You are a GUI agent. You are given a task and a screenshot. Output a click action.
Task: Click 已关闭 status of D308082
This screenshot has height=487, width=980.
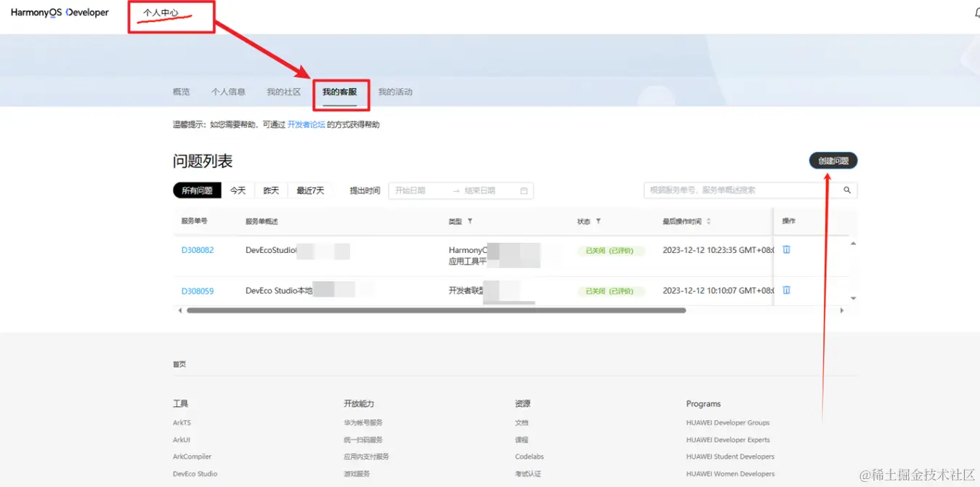coord(611,251)
